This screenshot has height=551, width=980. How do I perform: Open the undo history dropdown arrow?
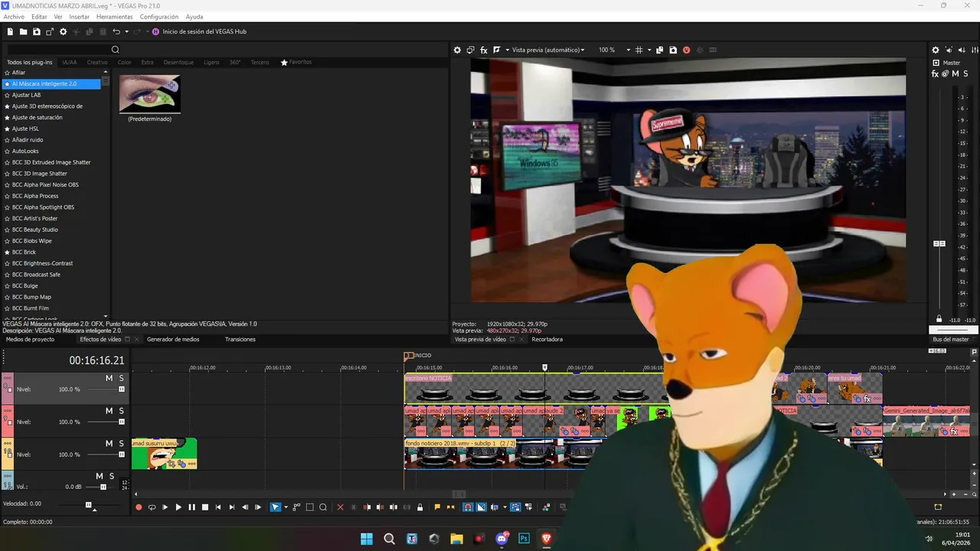(126, 31)
